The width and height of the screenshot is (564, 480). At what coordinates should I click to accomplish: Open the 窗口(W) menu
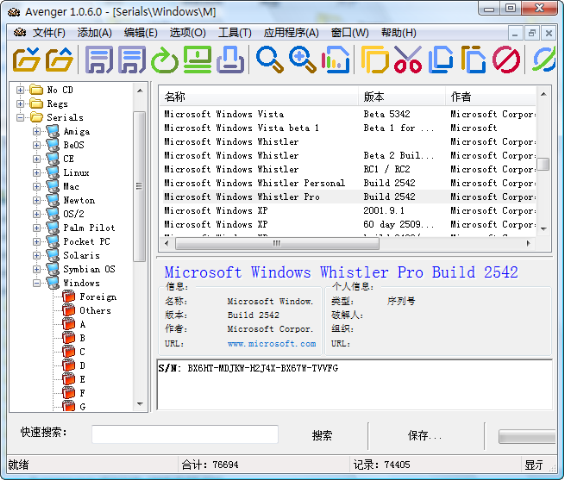(350, 33)
